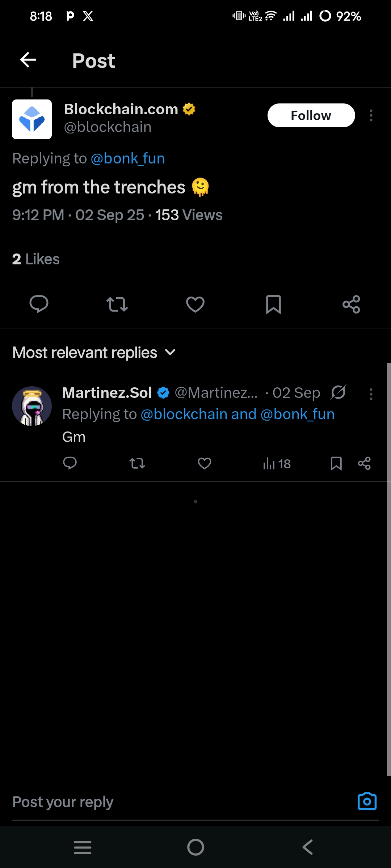
Task: View analytics showing 18 views
Action: (x=277, y=463)
